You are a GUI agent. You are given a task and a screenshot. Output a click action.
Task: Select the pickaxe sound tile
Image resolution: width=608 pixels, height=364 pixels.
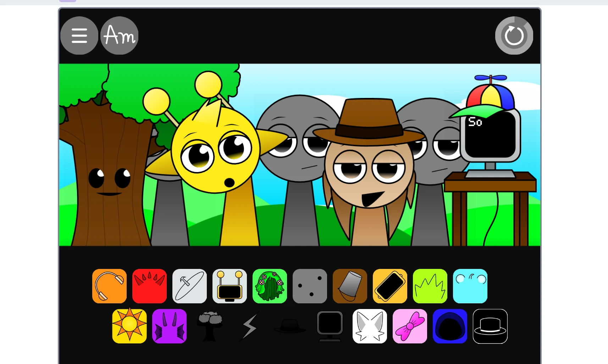[x=189, y=286]
